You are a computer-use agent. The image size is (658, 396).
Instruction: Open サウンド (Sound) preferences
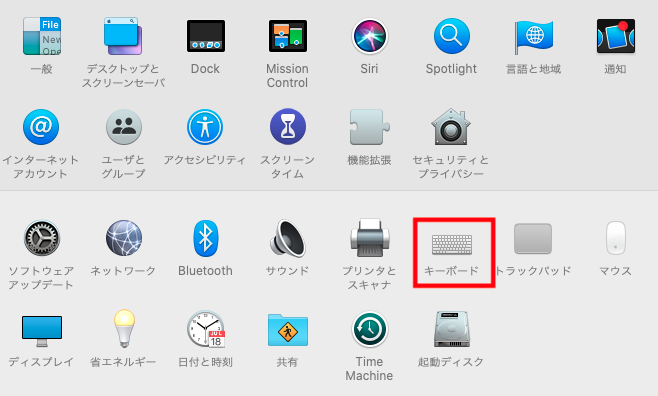pos(287,238)
